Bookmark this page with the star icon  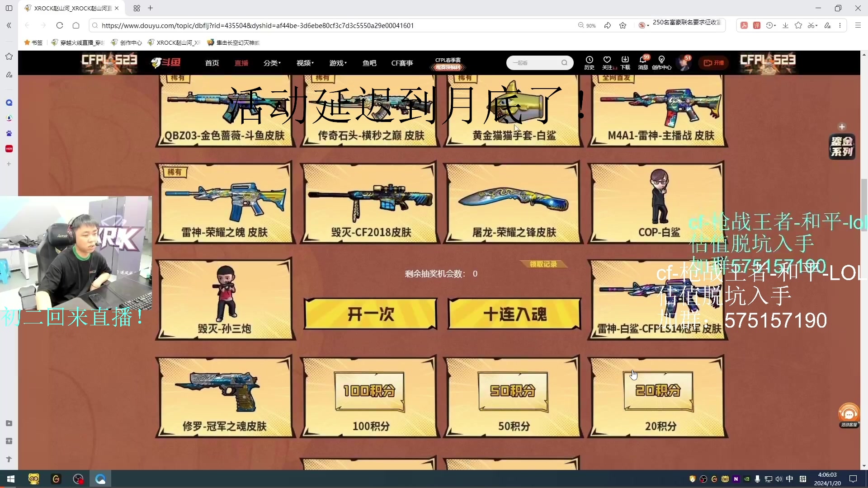(623, 25)
